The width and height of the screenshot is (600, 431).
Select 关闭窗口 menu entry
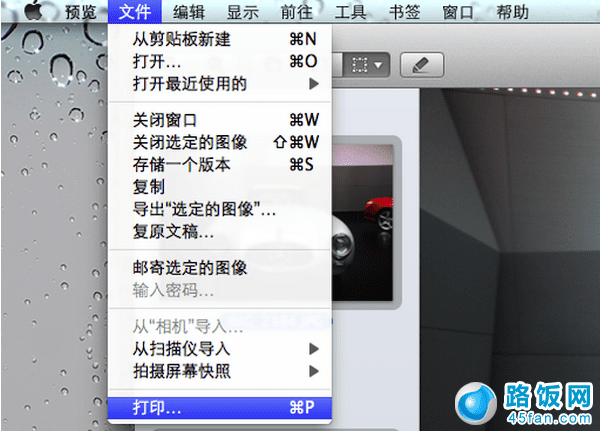[x=220, y=120]
